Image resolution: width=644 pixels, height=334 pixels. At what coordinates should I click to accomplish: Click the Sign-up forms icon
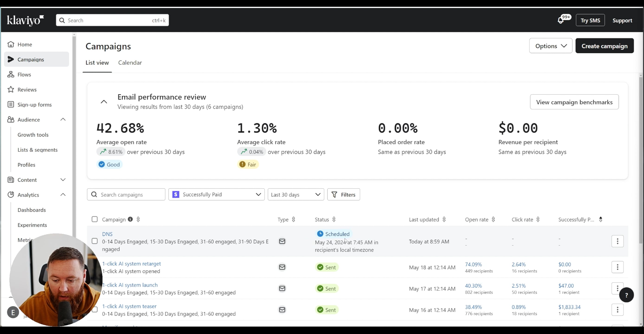pyautogui.click(x=11, y=104)
